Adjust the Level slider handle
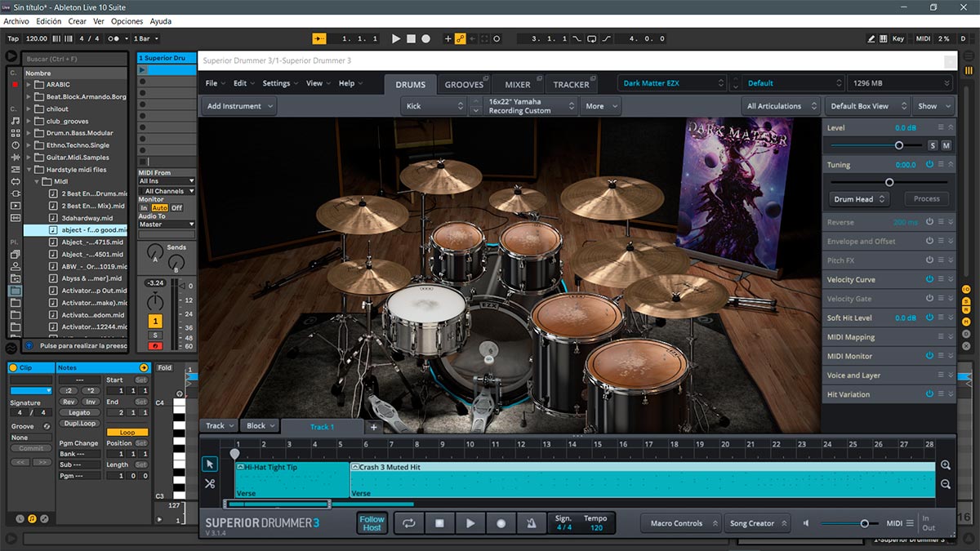Screen dimensions: 980x551 899,145
